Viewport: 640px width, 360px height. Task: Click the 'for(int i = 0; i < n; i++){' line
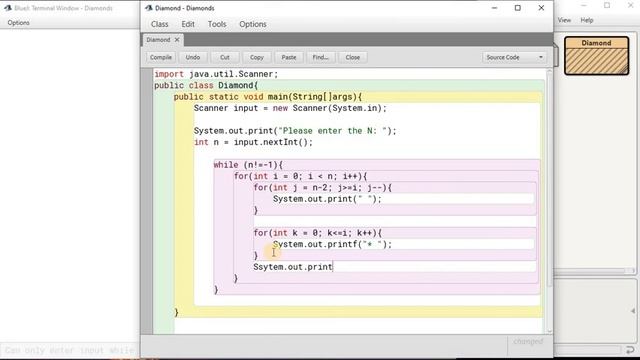tap(300, 176)
